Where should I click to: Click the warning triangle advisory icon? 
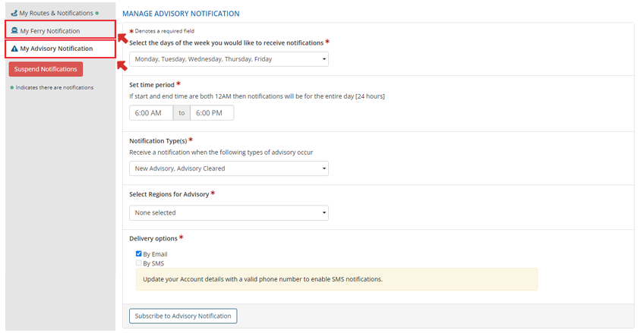(x=14, y=49)
